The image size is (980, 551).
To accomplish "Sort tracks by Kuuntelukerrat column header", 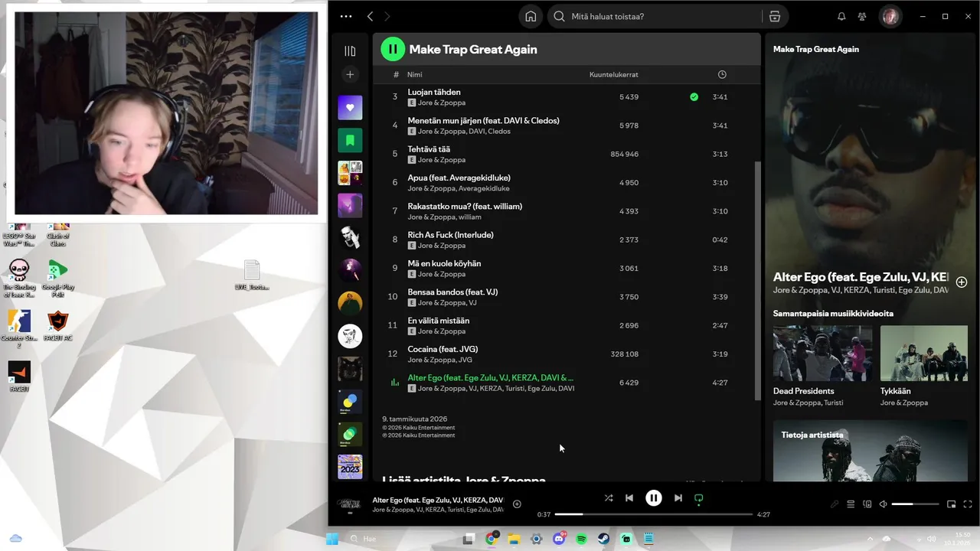I will click(614, 74).
